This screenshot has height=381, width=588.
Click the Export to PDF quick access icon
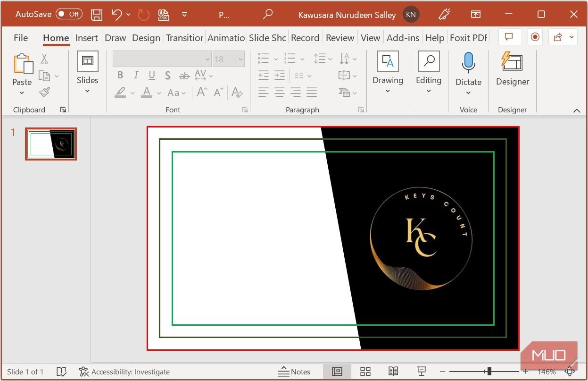pyautogui.click(x=164, y=15)
